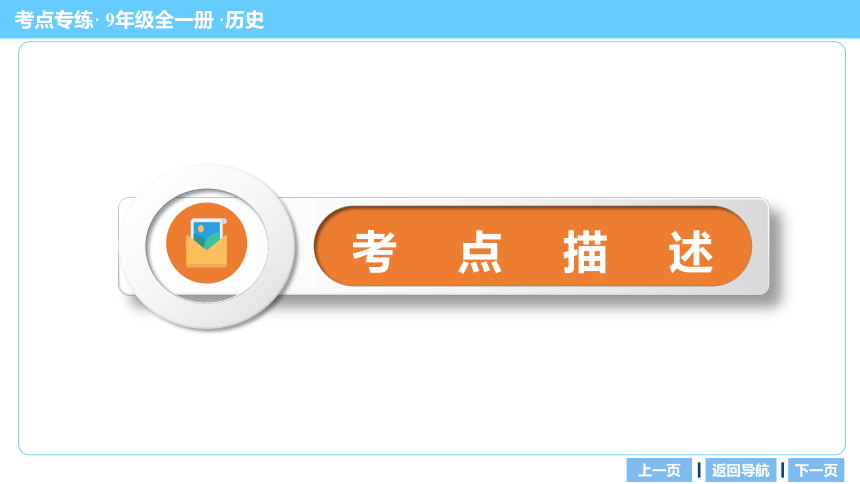Click the envelope picture icon
Image resolution: width=860 pixels, height=484 pixels.
tap(206, 243)
